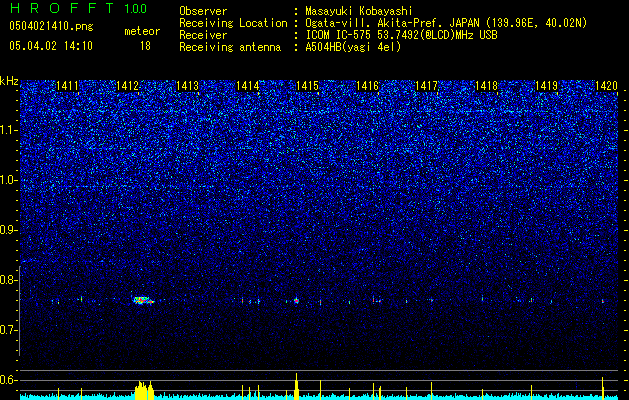This screenshot has height=400, width=629.
Task: Click the 0.8 kHz frequency label
Action: (8, 280)
